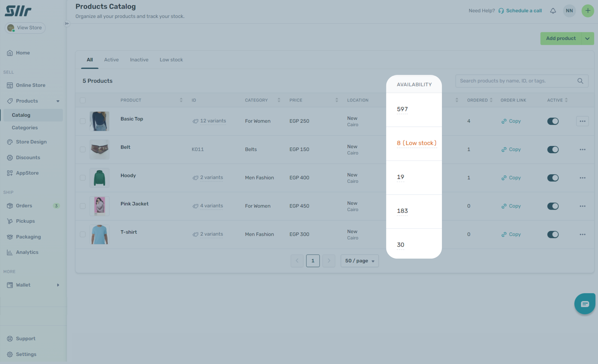Click the green plus icon in header
This screenshot has height=364, width=598.
(588, 11)
